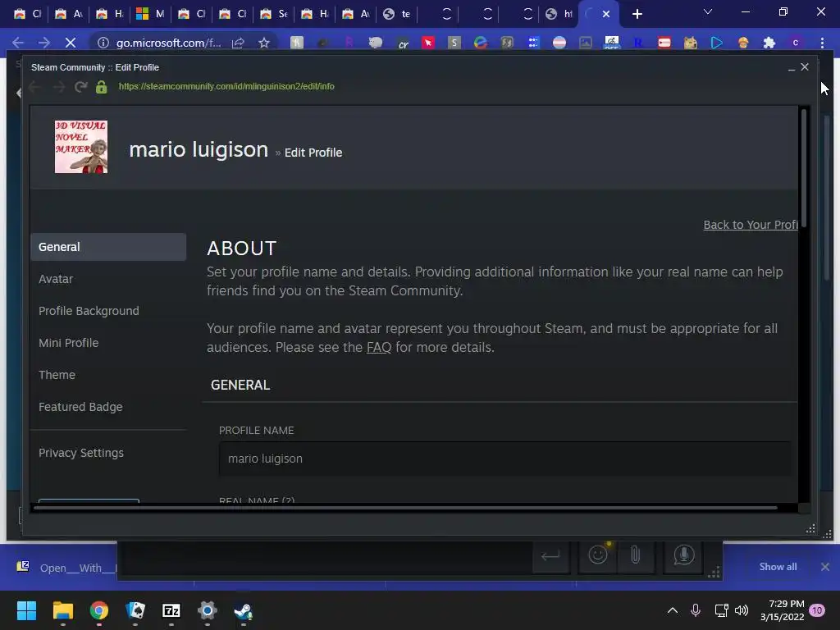Click the voice chat microphone button

(x=683, y=555)
